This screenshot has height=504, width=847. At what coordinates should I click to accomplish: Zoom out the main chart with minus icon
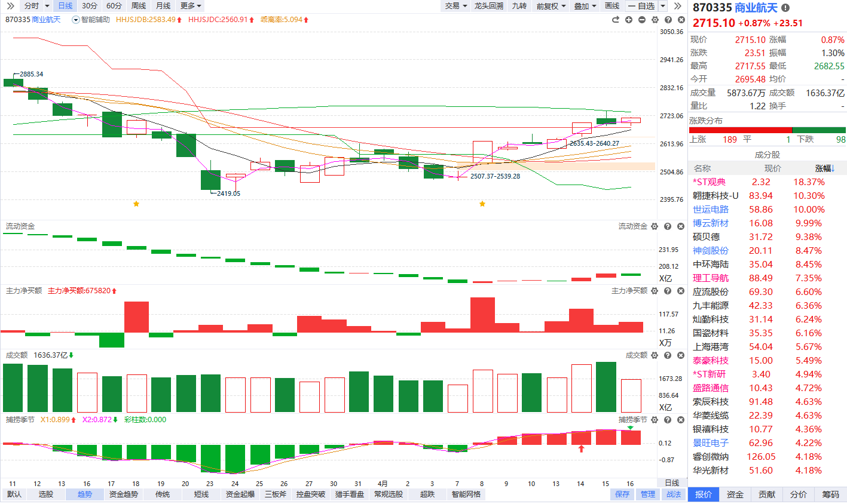[642, 20]
